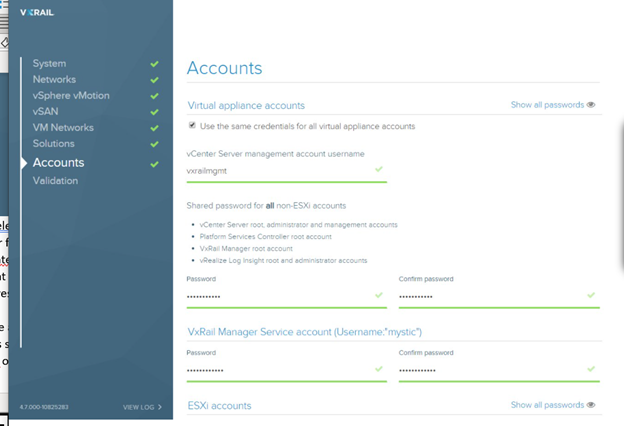Open the System step
Image resolution: width=624 pixels, height=426 pixels.
click(49, 64)
